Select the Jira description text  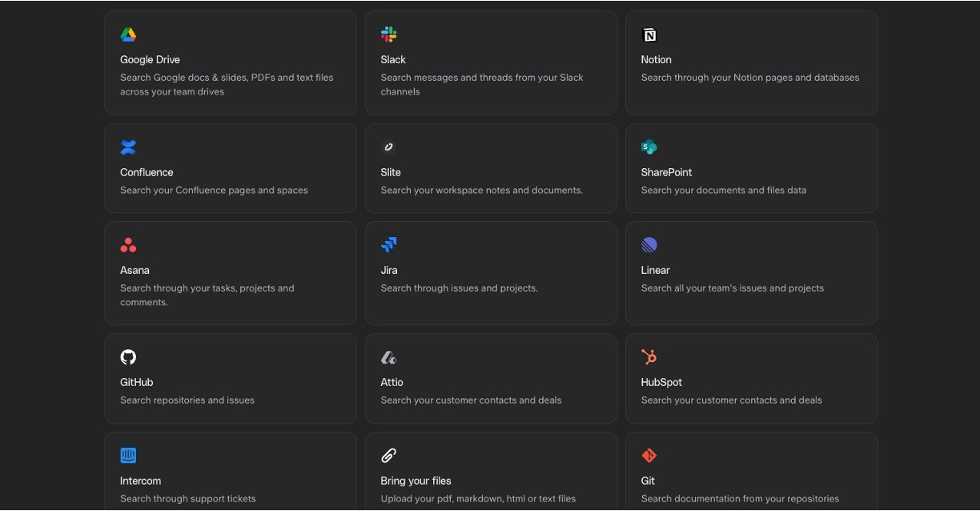459,288
